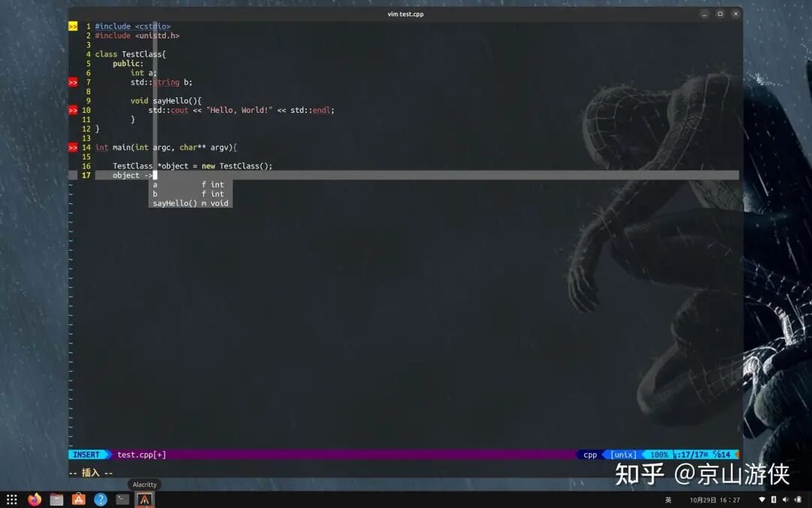
Task: Click 'void sayHello(){' on line 9
Action: click(x=165, y=101)
